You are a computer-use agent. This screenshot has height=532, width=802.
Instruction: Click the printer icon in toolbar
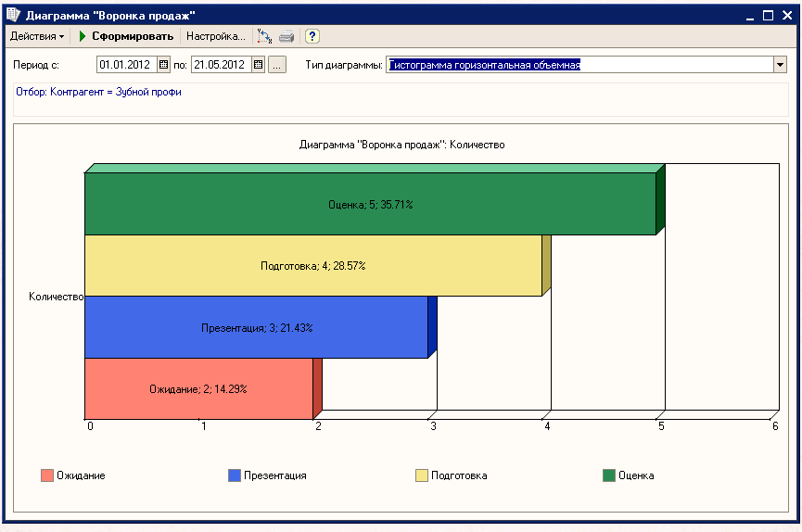tap(286, 37)
